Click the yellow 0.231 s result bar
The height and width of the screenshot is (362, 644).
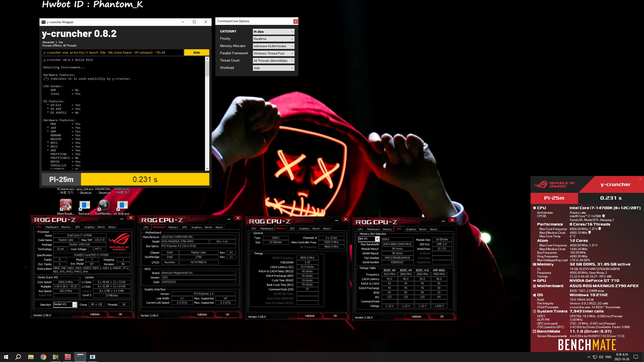point(145,179)
